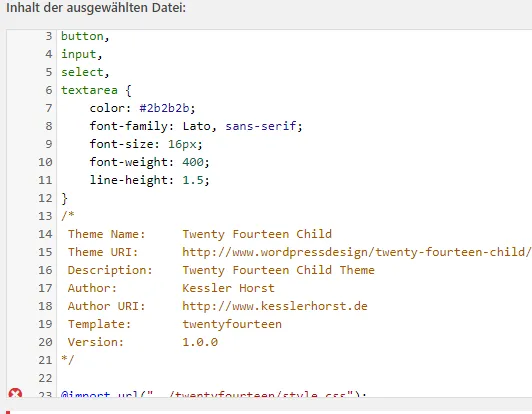The height and width of the screenshot is (414, 532).
Task: Click line number 7 in the gutter
Action: pyautogui.click(x=49, y=108)
